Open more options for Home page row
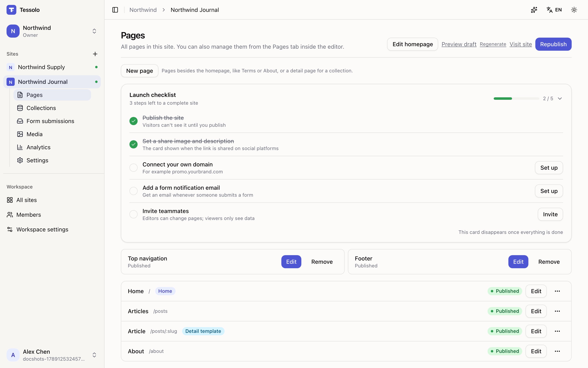This screenshot has width=588, height=368. (x=557, y=291)
